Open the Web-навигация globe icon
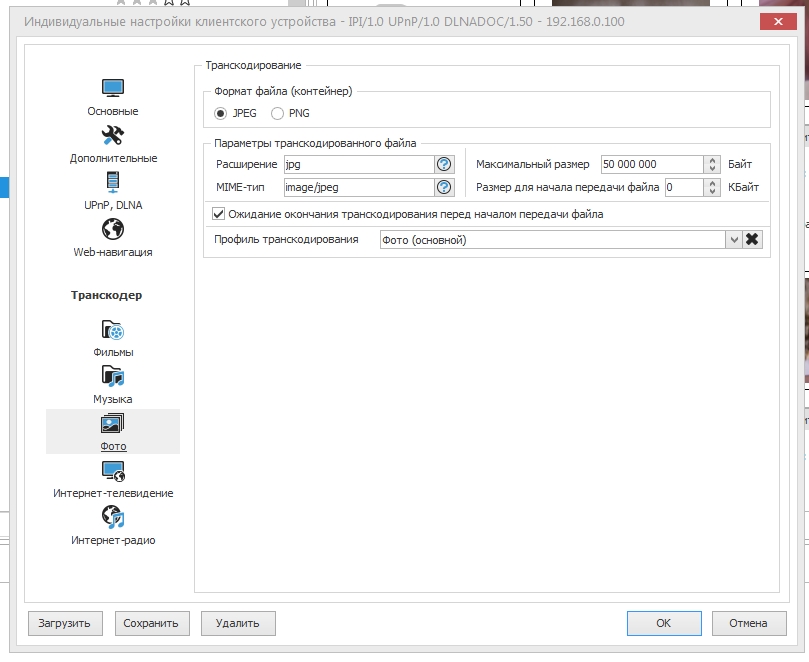This screenshot has width=809, height=662. coord(113,230)
